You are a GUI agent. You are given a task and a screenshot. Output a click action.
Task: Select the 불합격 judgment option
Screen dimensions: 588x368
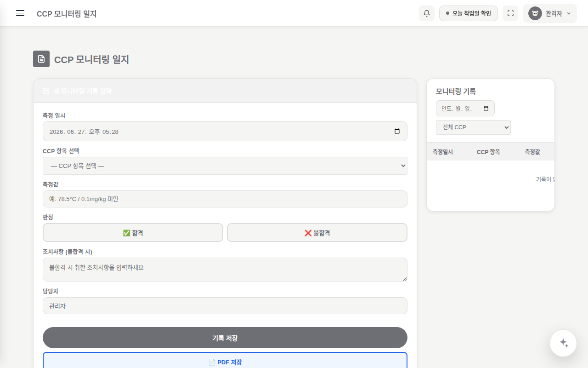click(317, 233)
